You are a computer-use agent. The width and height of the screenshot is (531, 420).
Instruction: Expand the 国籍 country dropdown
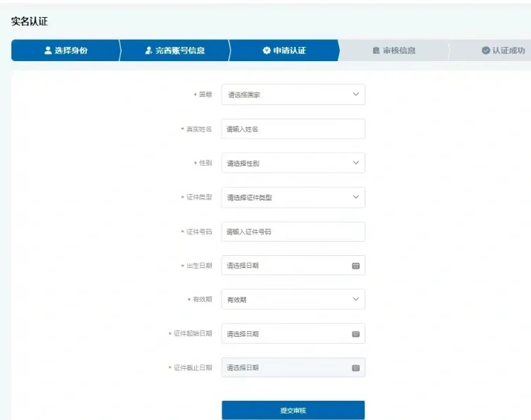click(293, 95)
